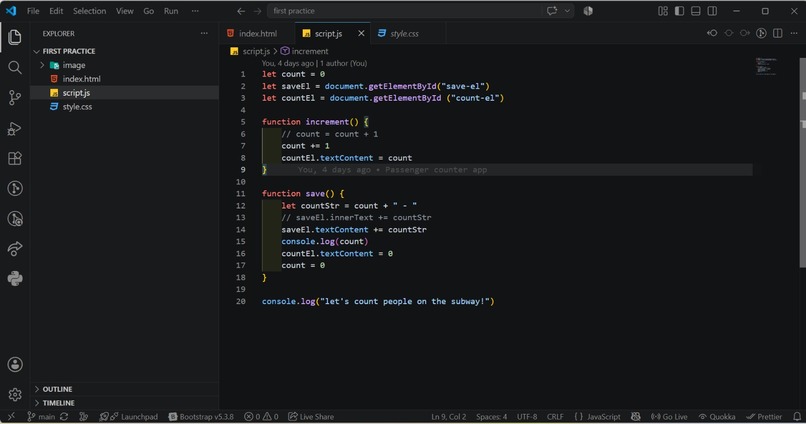Open the previous revision of script.js
This screenshot has height=424, width=806.
(x=712, y=33)
